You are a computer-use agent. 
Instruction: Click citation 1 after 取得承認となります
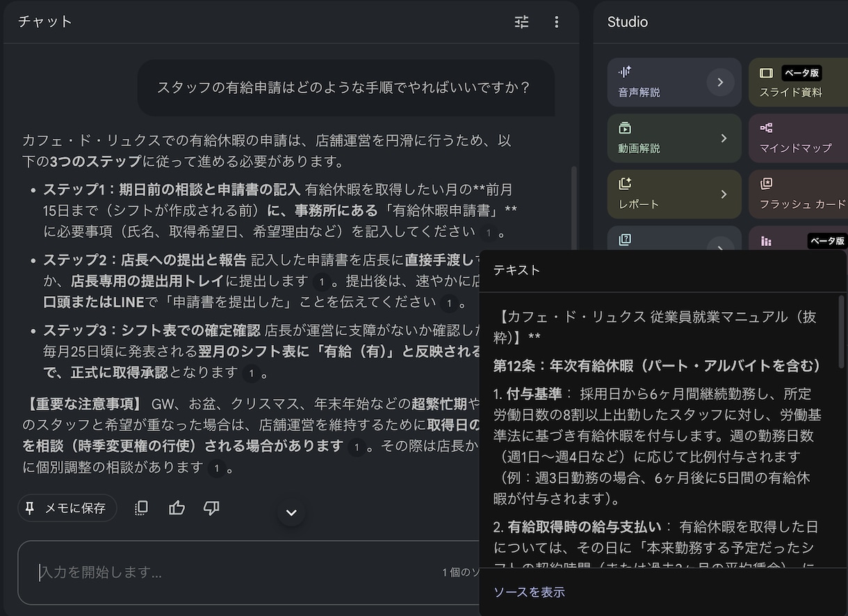click(x=251, y=373)
